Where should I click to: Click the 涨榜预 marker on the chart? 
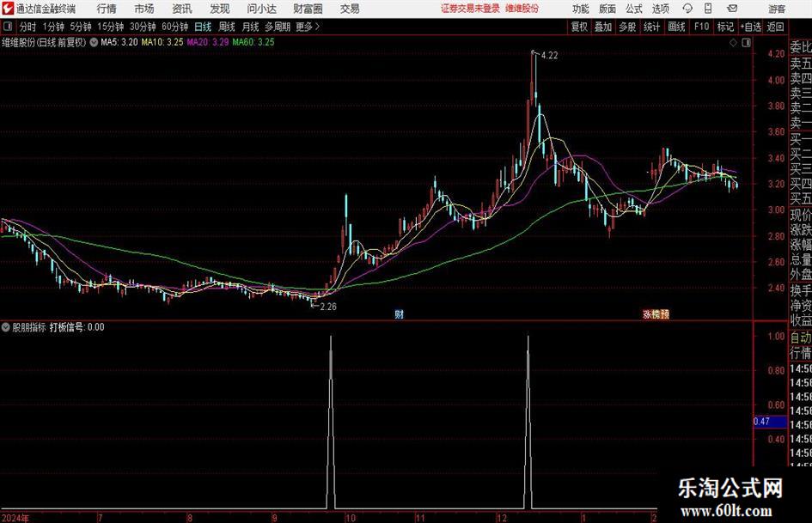tap(656, 313)
